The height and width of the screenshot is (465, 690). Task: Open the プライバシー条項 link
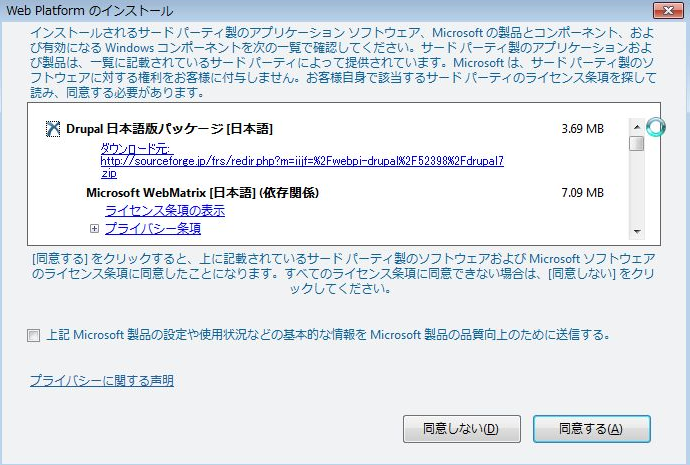coord(153,229)
